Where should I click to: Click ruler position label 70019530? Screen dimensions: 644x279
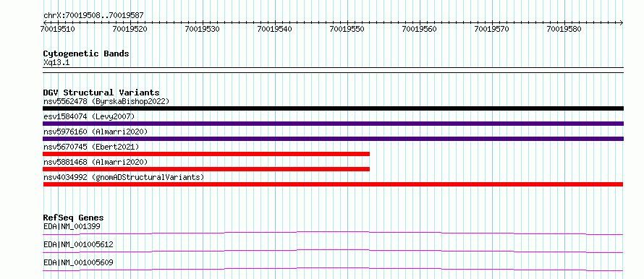click(x=202, y=30)
